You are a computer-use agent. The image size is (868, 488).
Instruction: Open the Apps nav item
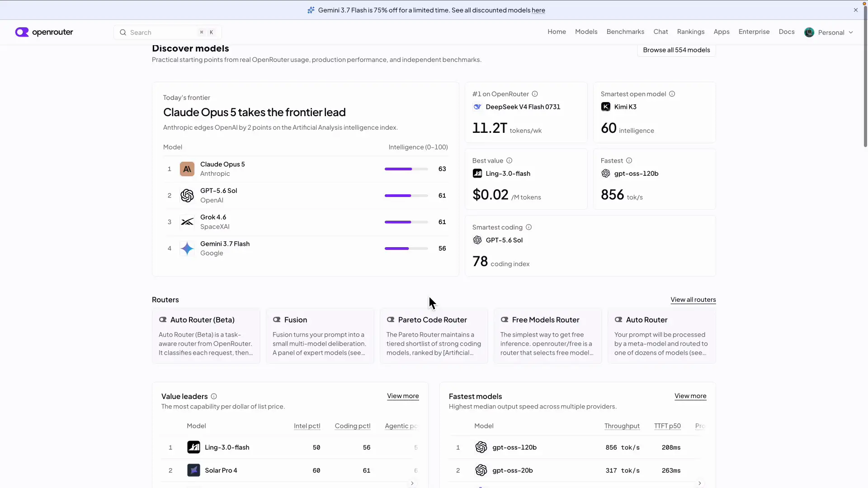pyautogui.click(x=722, y=32)
